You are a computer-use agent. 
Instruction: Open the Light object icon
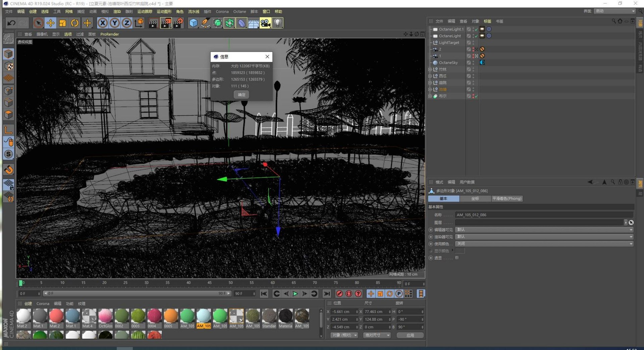[278, 23]
